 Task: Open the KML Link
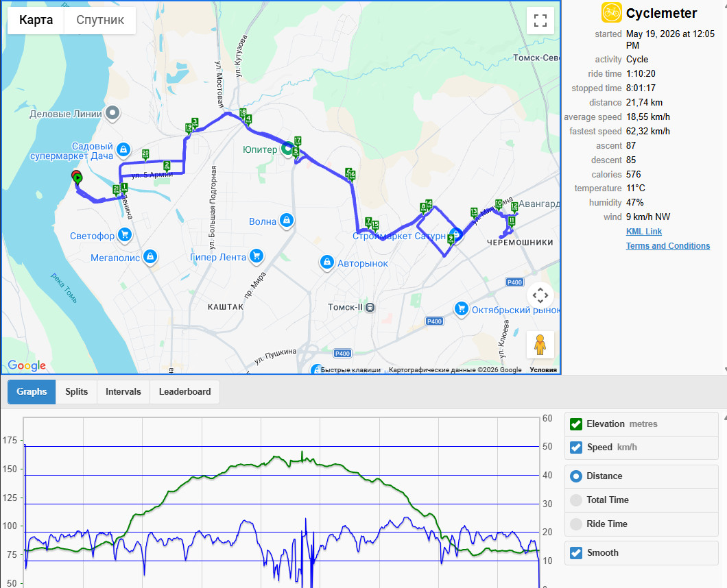644,231
